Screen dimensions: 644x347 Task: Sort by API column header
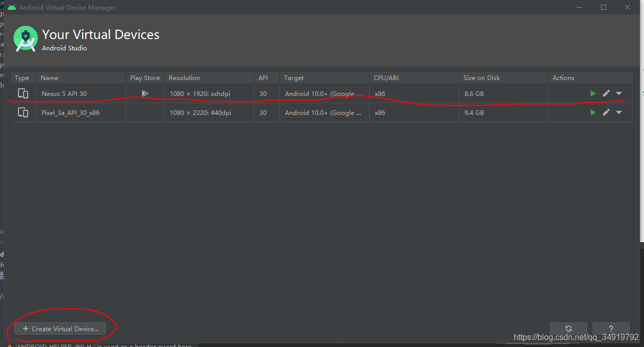[267, 78]
